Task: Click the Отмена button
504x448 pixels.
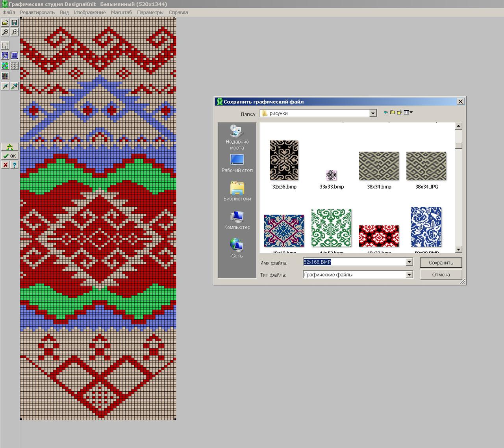Action: pos(441,274)
